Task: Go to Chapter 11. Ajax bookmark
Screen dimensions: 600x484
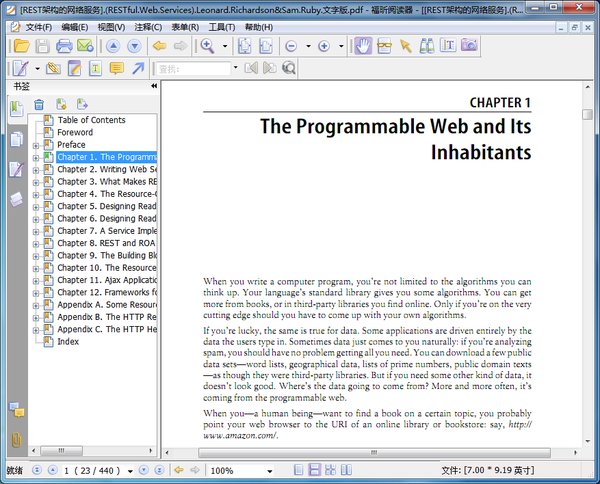Action: pyautogui.click(x=107, y=280)
